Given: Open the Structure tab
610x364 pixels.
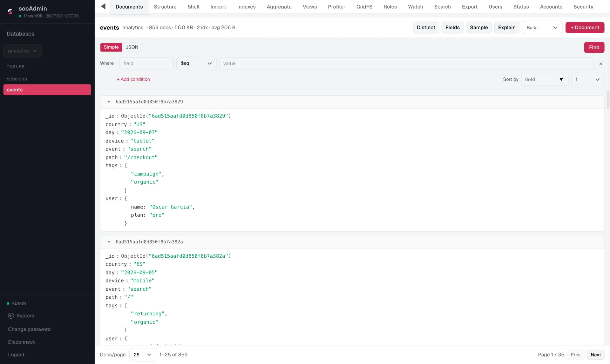Looking at the screenshot, I should [165, 7].
